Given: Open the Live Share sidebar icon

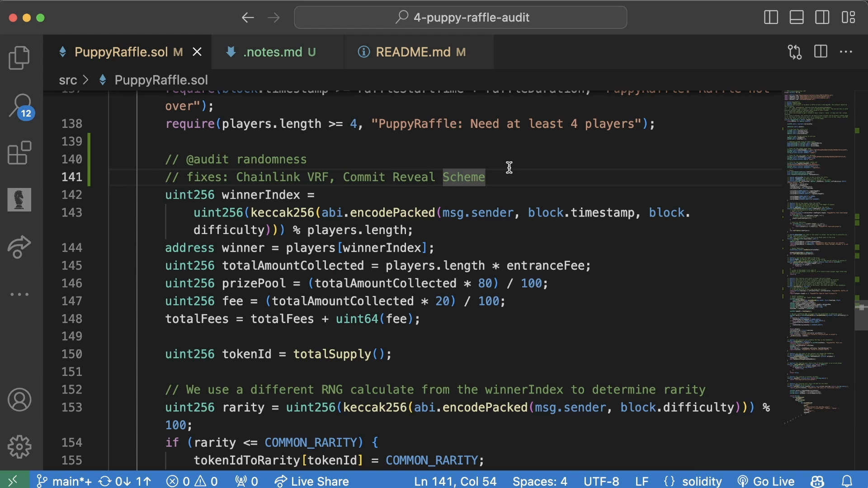Looking at the screenshot, I should point(18,248).
